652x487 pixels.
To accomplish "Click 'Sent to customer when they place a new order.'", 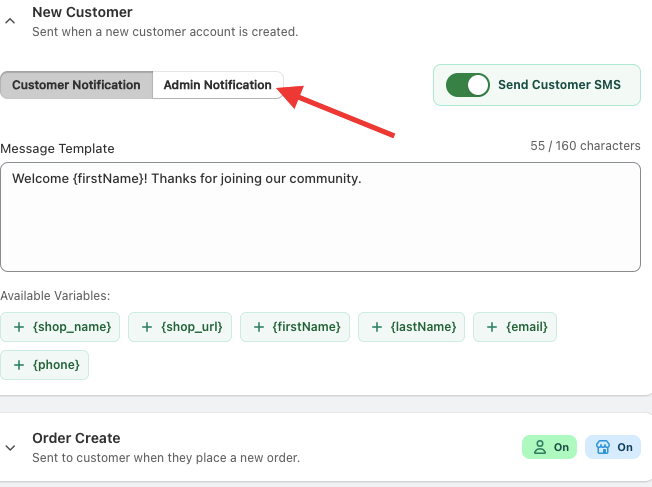I will (x=166, y=457).
